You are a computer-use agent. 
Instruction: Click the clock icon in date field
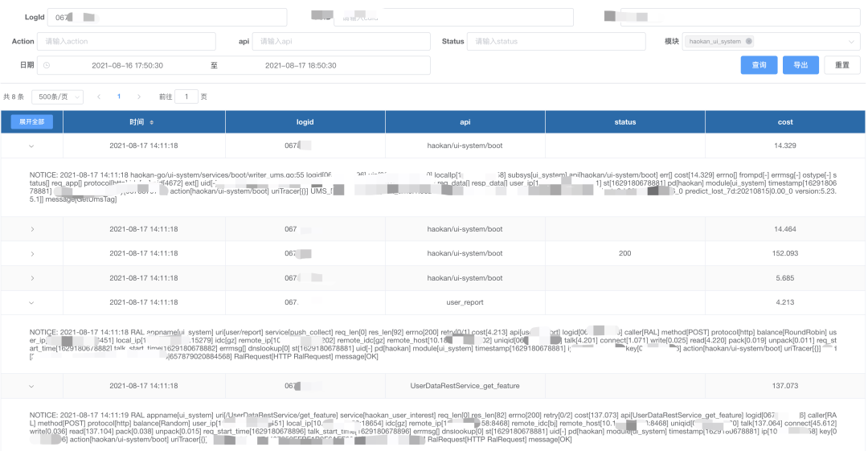pyautogui.click(x=47, y=65)
